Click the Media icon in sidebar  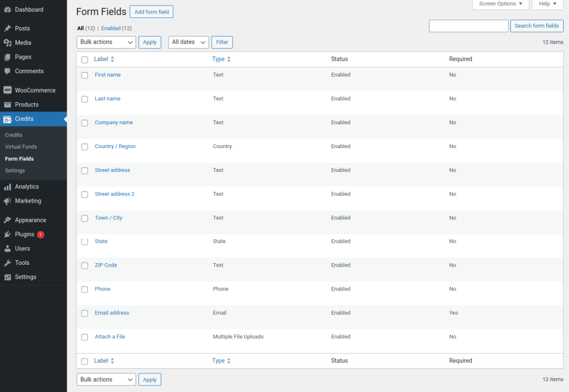tap(8, 43)
